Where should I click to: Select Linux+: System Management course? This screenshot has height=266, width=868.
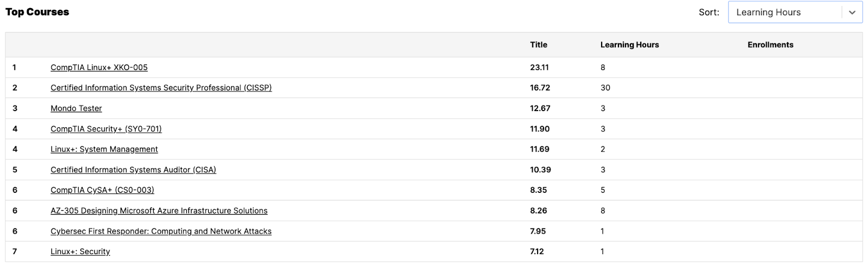click(x=104, y=150)
